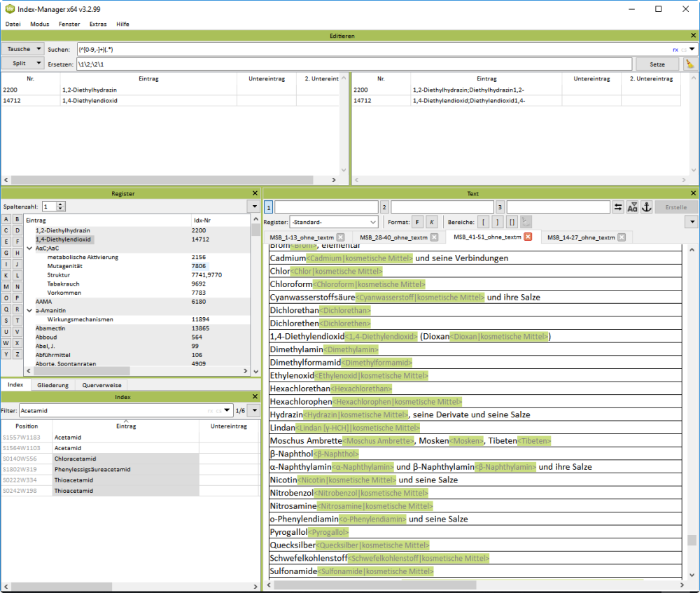The width and height of the screenshot is (700, 593).
Task: Toggle bold format F button
Action: click(417, 222)
